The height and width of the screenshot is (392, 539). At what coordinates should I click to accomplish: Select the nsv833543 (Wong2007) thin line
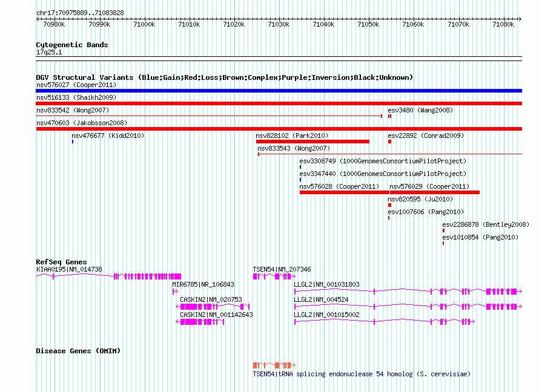pos(390,154)
